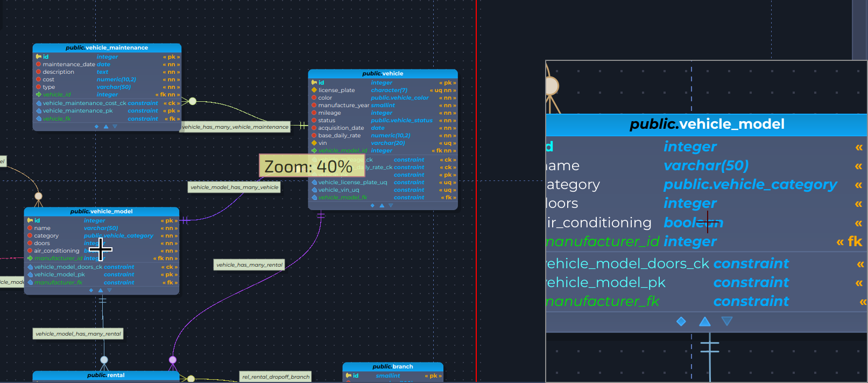Select the public.rental table title
868x383 pixels.
(x=106, y=375)
